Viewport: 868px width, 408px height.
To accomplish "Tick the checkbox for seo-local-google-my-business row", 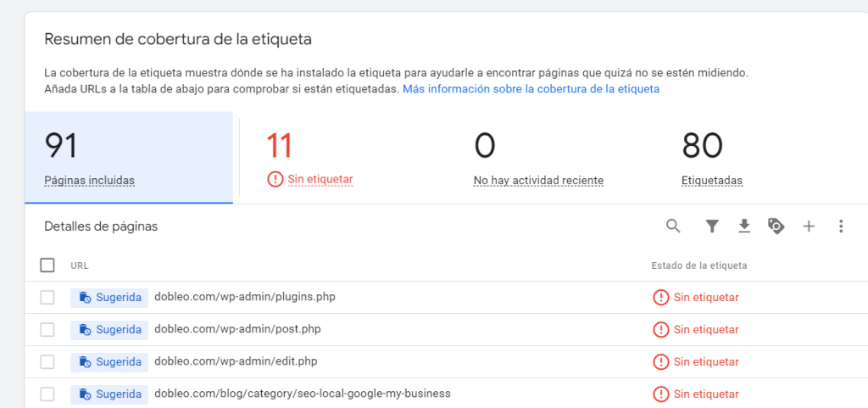I will click(x=47, y=394).
